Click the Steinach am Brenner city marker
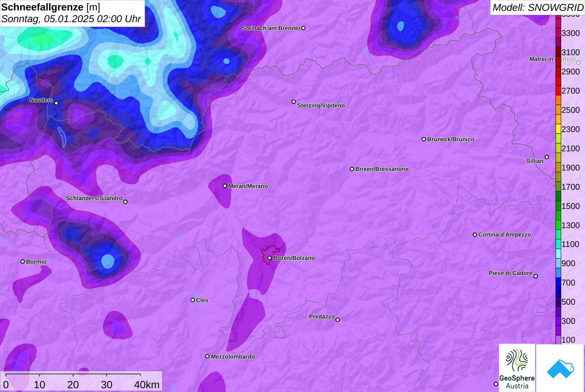This screenshot has width=585, height=392. pyautogui.click(x=303, y=28)
